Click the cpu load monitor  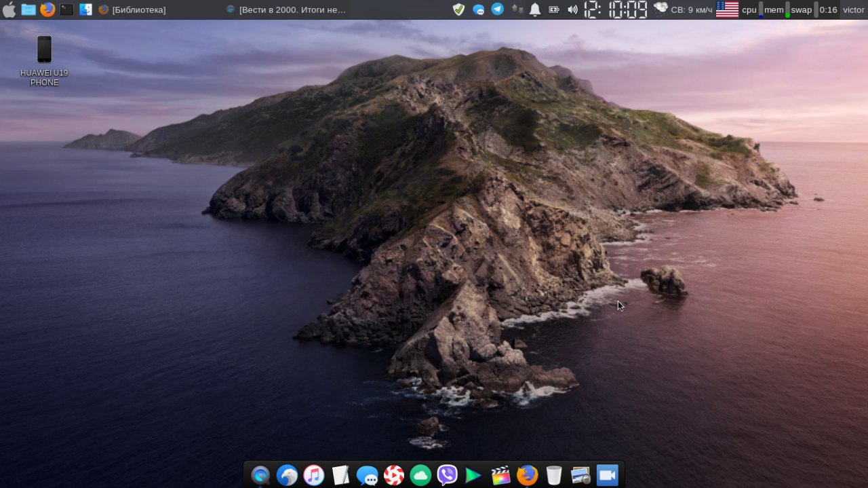(x=752, y=10)
